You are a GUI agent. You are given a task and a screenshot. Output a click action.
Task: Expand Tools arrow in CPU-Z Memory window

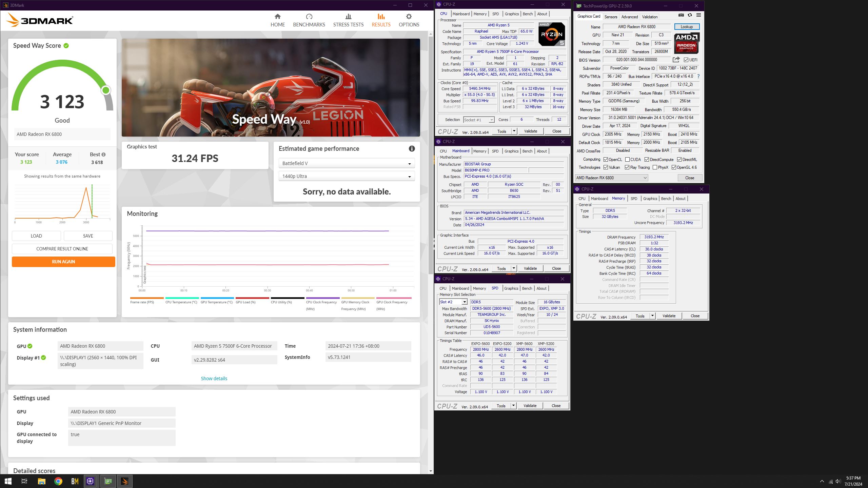pos(652,316)
